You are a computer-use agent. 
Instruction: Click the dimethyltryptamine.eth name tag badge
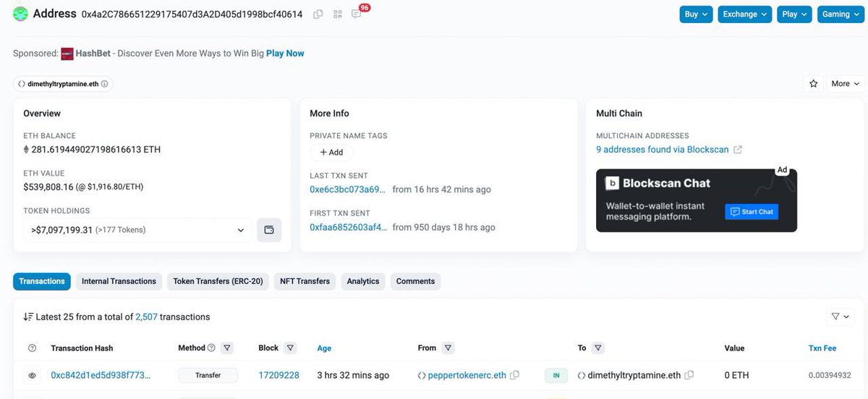point(63,84)
